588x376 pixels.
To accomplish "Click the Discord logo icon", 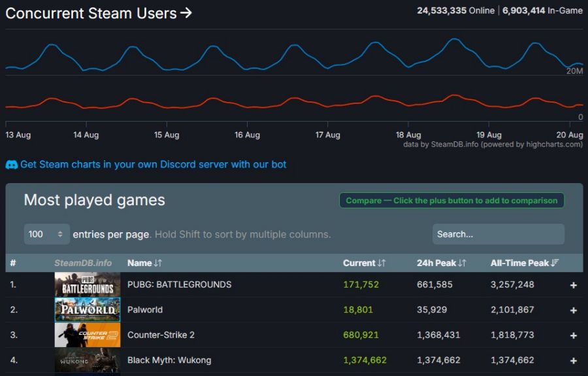I will 11,165.
